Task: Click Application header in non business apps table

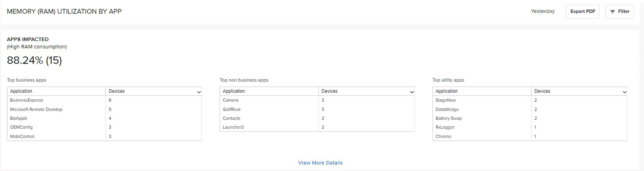Action: [233, 91]
